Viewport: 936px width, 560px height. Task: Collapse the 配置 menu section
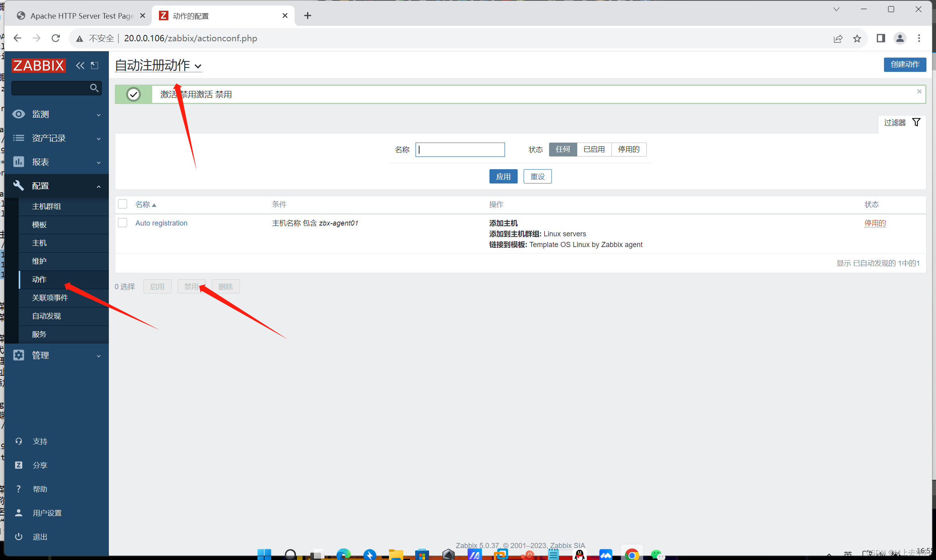(56, 186)
